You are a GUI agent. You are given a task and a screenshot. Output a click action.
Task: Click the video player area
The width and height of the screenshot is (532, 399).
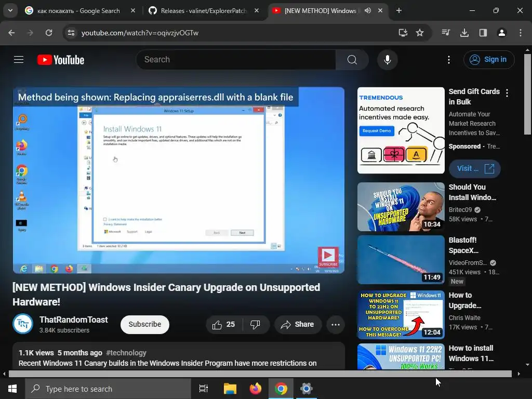click(179, 180)
